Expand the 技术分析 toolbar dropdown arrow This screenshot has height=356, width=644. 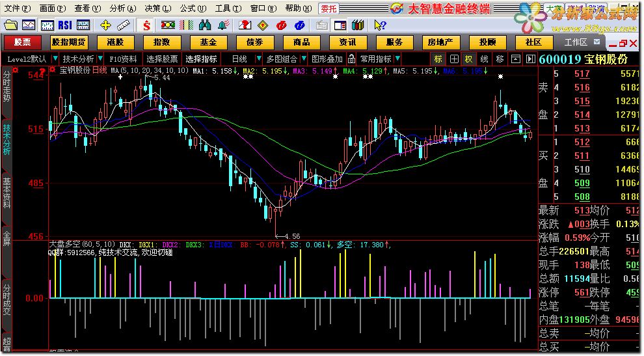[x=101, y=59]
